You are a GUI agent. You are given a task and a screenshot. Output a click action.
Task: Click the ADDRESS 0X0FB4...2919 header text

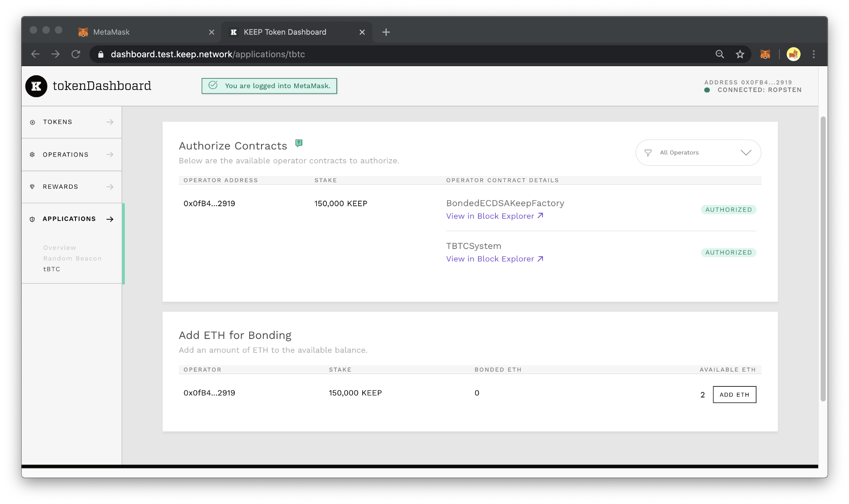(x=748, y=82)
